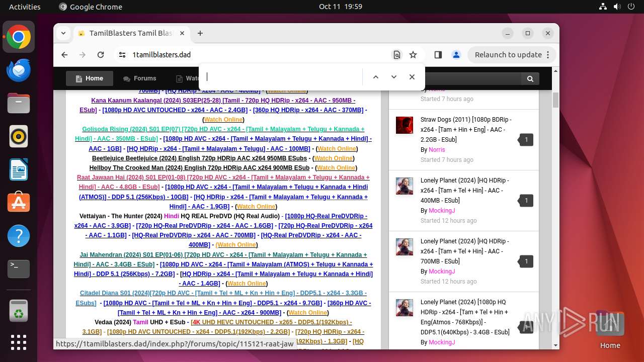Open the Forums menu item
Viewport: 644px width, 362px height.
coord(140,78)
